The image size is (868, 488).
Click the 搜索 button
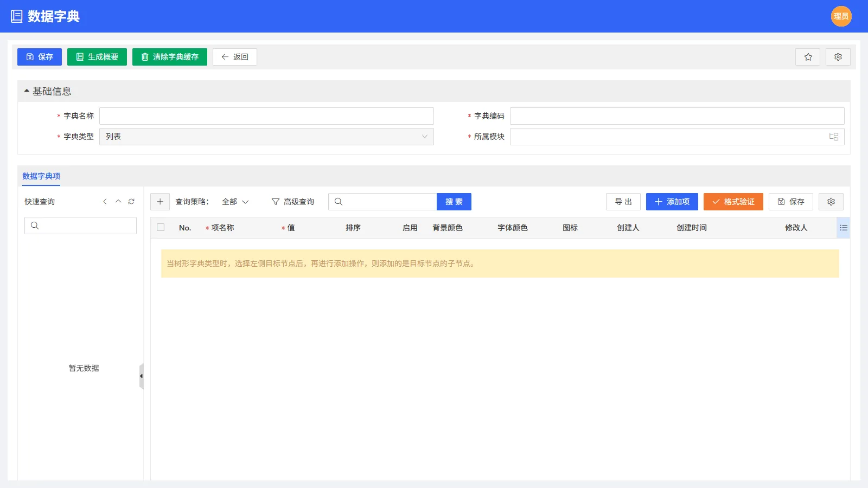(x=454, y=202)
